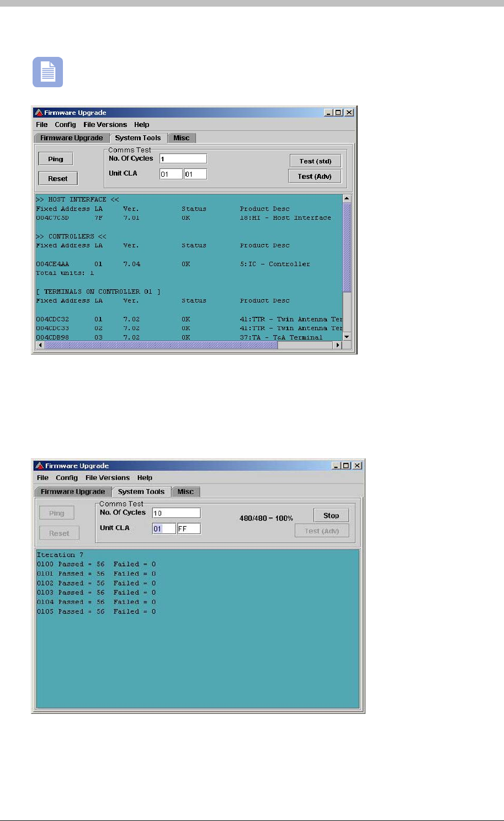Click the enabled Ping button in upper window
504x821 pixels.
click(56, 159)
